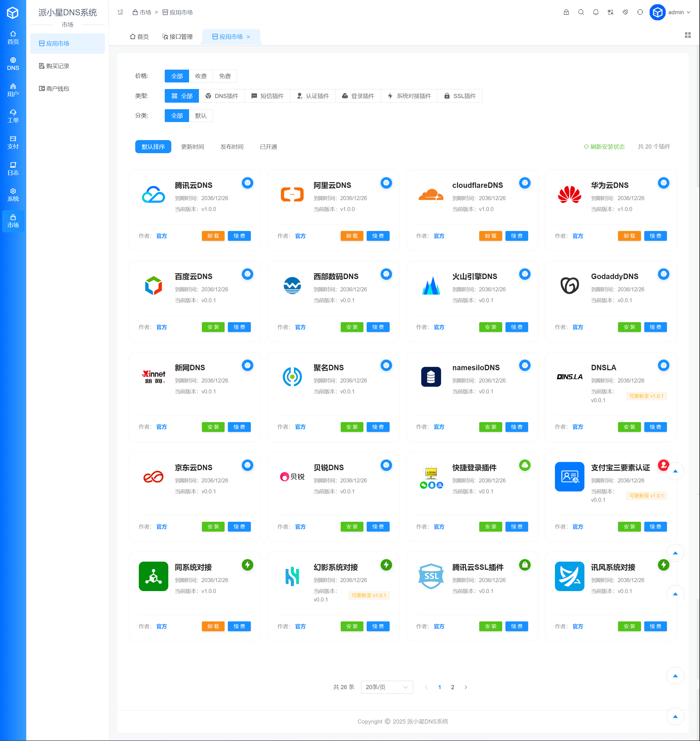Collapse sidebar with menu fold icon
Image resolution: width=700 pixels, height=741 pixels.
[120, 12]
